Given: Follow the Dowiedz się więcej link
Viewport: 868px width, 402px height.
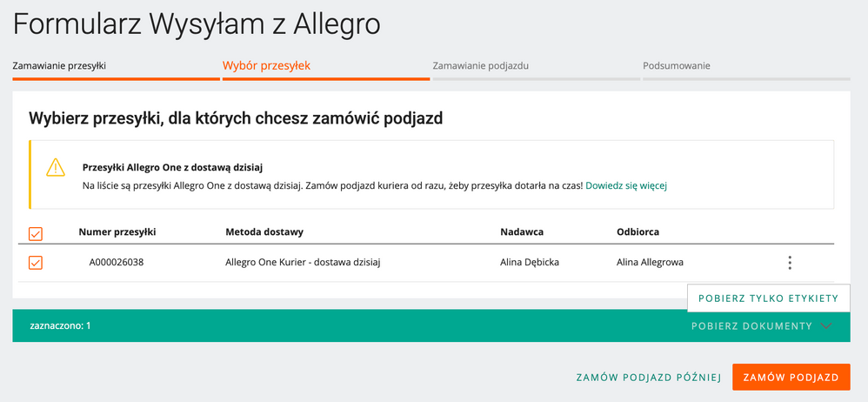Looking at the screenshot, I should (625, 185).
